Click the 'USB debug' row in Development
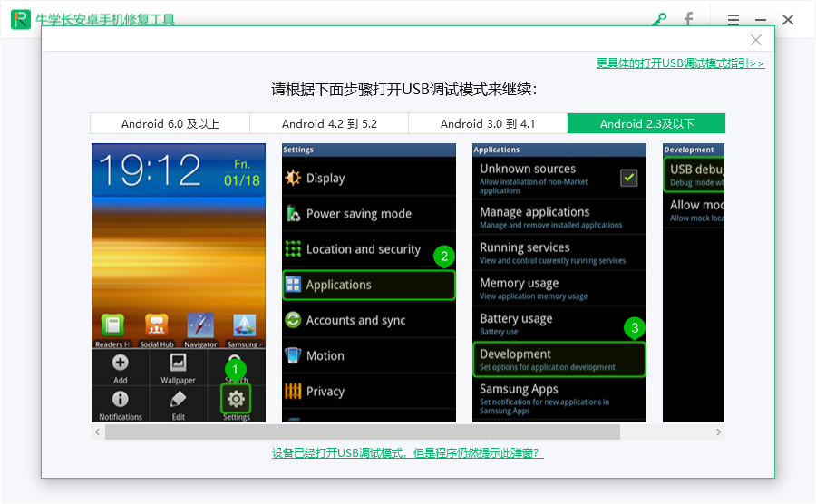816x504 pixels. tap(695, 174)
